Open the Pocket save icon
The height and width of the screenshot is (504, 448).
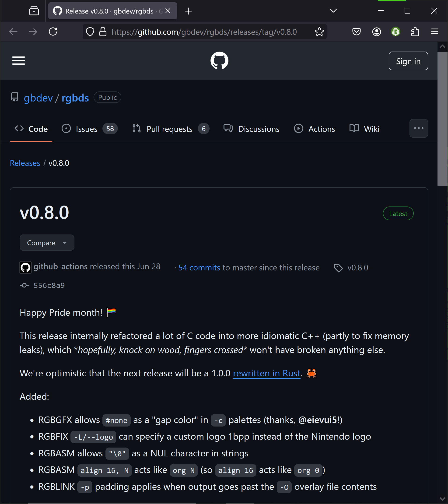(x=356, y=32)
